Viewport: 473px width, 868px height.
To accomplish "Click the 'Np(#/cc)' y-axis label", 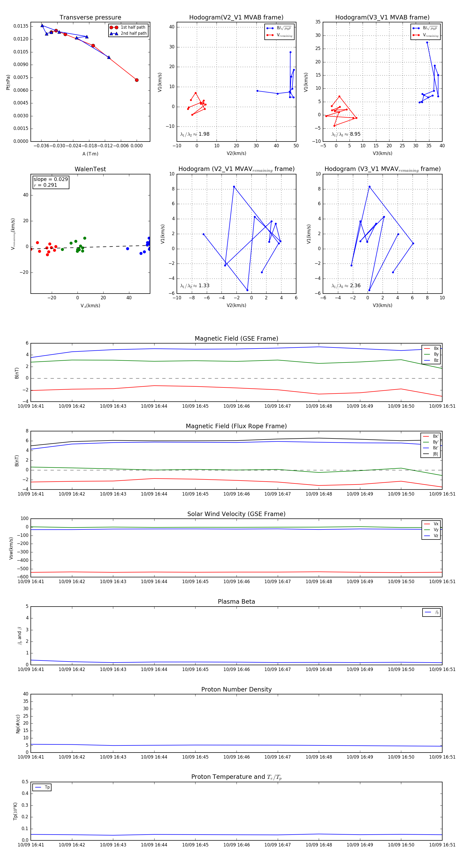I will click(18, 724).
